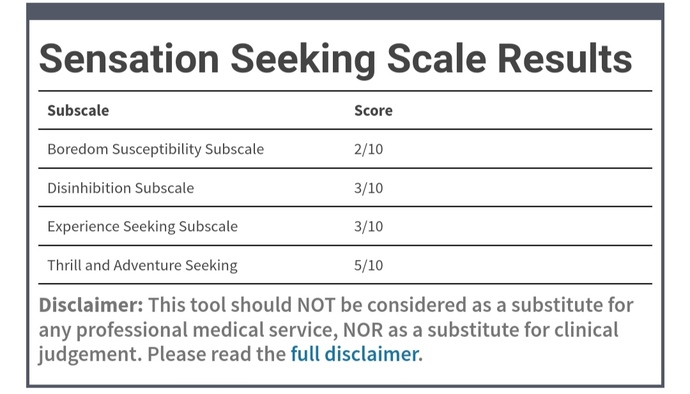The image size is (690, 394).
Task: Select the Subscale column header
Action: pyautogui.click(x=78, y=110)
